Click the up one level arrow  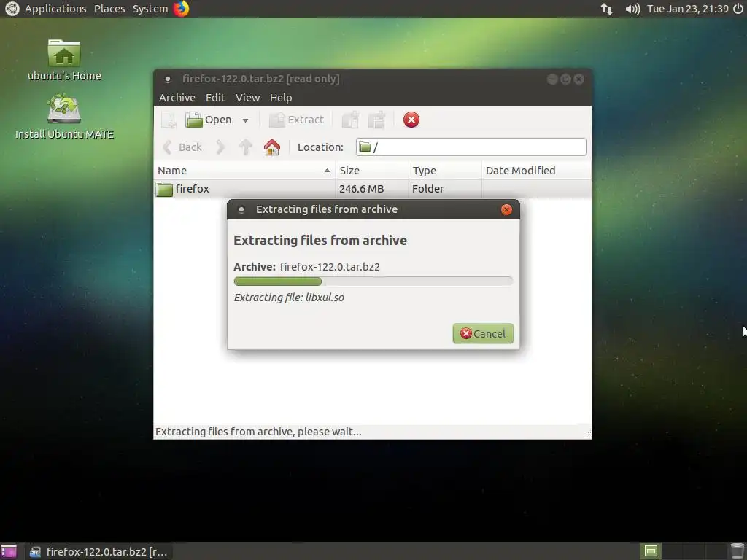tap(245, 147)
